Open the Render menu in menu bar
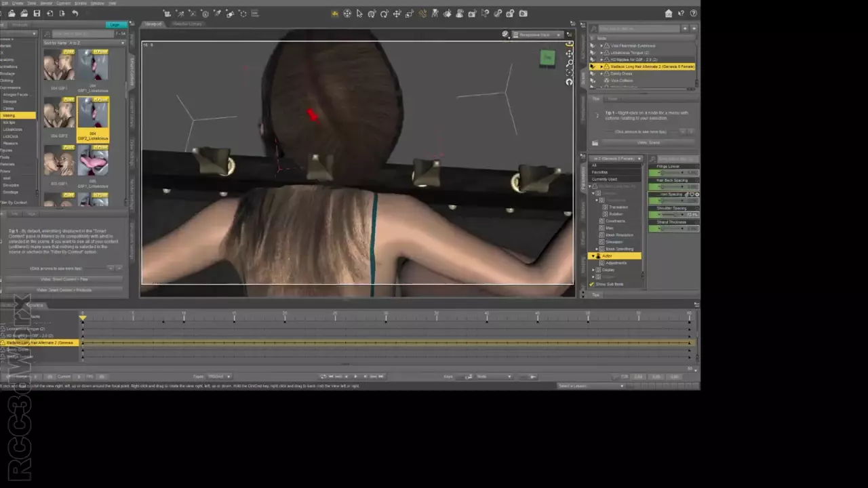 point(45,3)
